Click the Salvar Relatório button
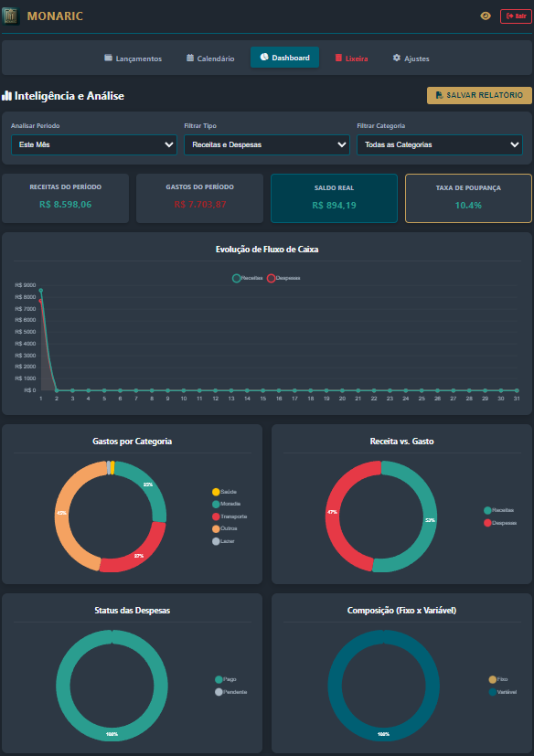The height and width of the screenshot is (756, 534). (479, 95)
